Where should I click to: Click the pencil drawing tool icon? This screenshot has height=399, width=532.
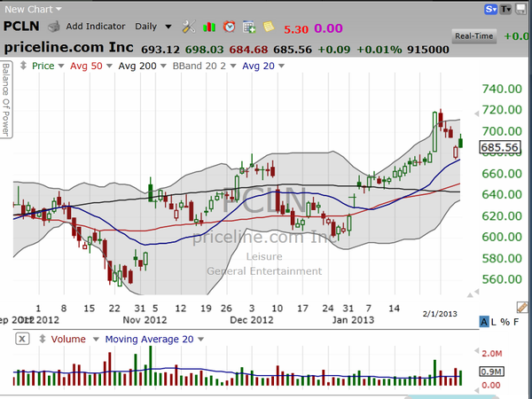(522, 307)
